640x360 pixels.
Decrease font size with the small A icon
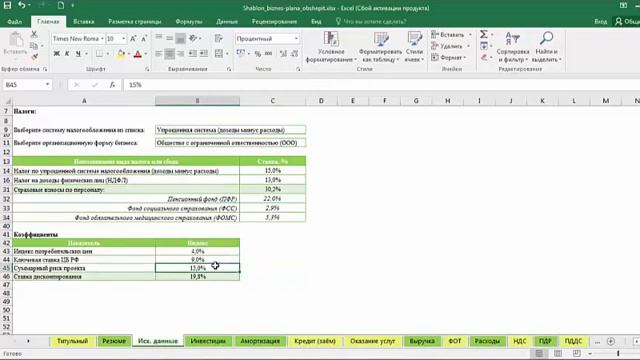(x=144, y=39)
